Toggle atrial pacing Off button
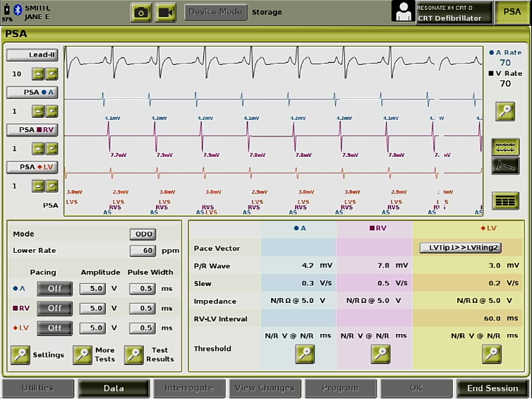The width and height of the screenshot is (532, 399). [54, 288]
